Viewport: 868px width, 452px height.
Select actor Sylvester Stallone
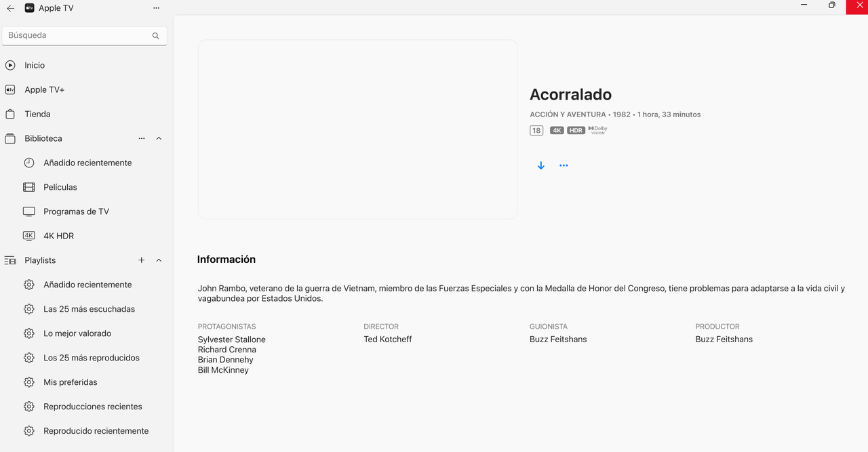pos(232,340)
